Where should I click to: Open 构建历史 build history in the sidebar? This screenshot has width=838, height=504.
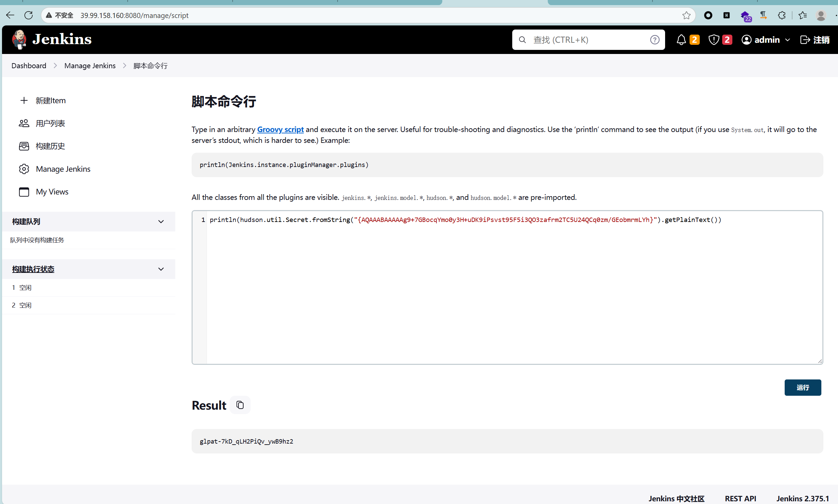pyautogui.click(x=50, y=146)
